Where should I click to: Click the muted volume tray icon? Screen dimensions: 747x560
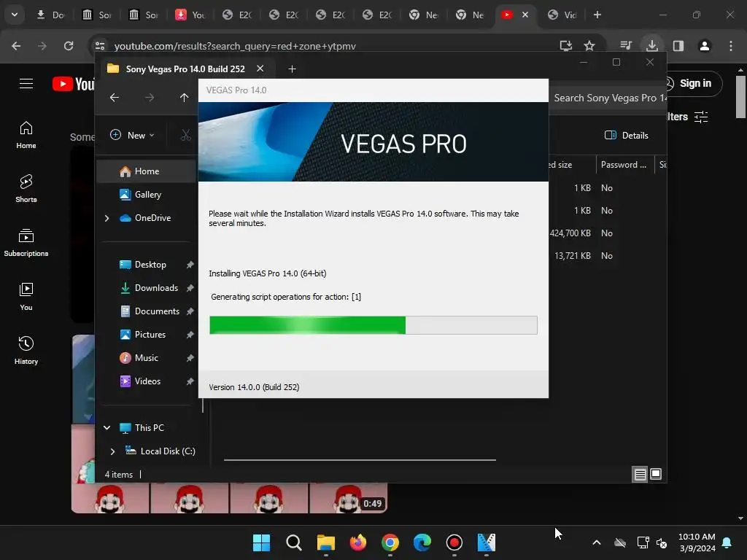(x=662, y=542)
